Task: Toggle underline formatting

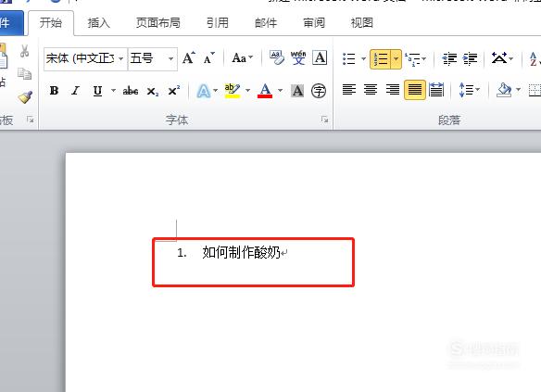Action: [x=97, y=91]
